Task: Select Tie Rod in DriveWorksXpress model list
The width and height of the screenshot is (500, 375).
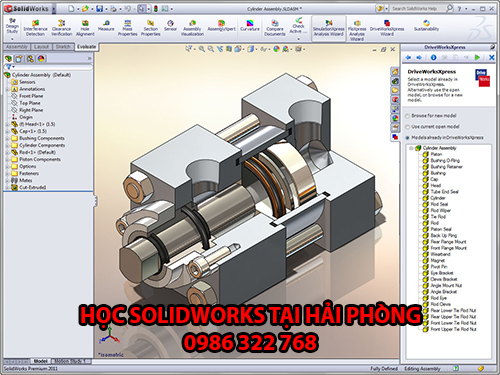Action: (438, 217)
